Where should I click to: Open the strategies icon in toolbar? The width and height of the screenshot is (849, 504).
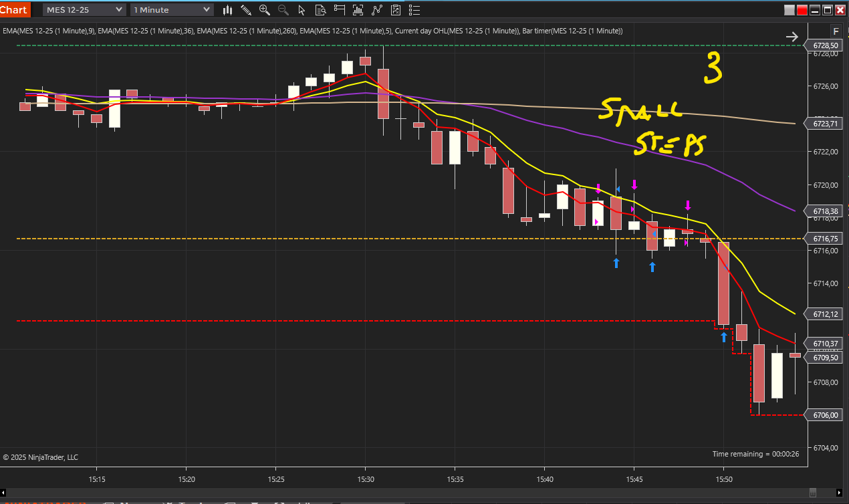tap(396, 10)
